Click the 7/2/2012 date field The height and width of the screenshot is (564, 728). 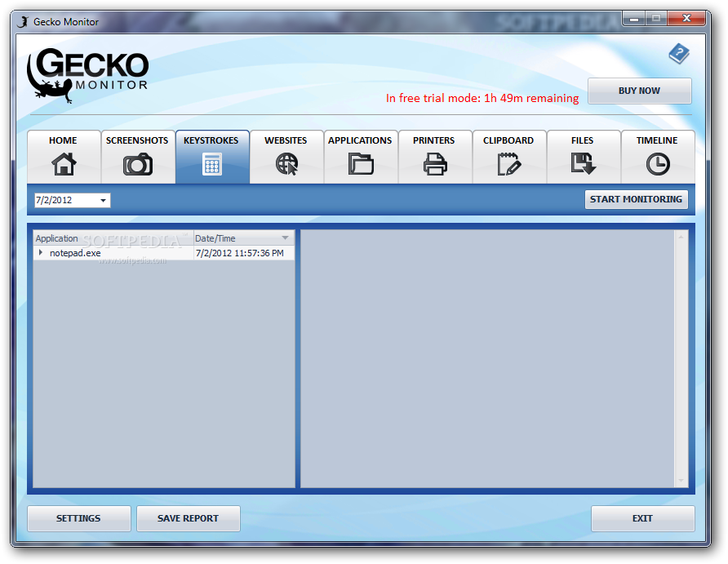72,201
